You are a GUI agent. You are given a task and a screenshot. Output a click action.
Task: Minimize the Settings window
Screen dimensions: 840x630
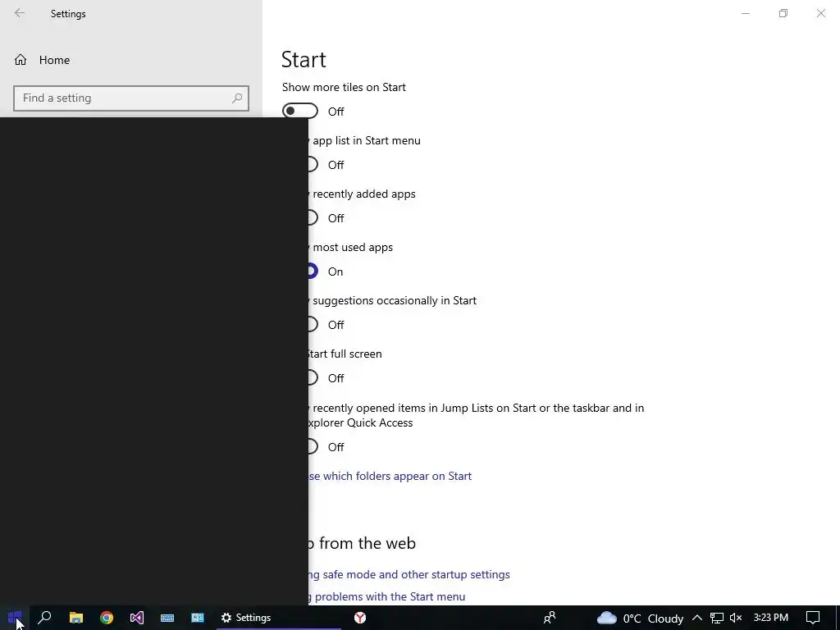click(745, 13)
